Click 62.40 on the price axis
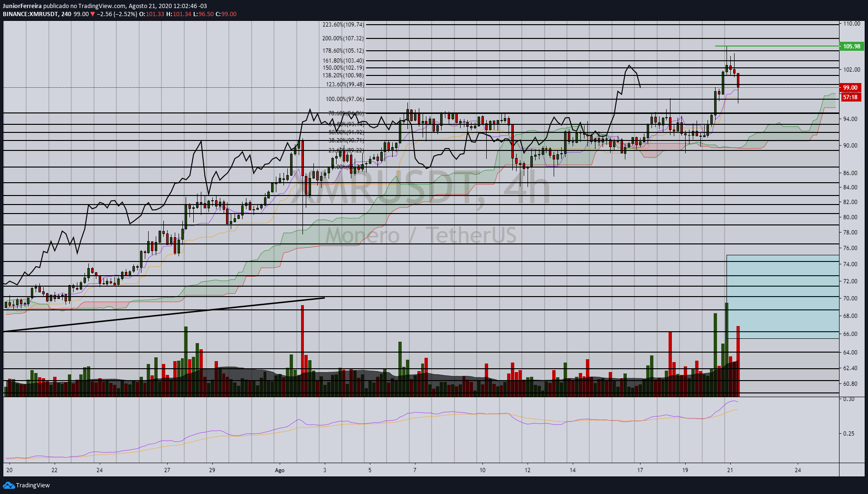Screen dimensions: 868x494 tap(850, 368)
